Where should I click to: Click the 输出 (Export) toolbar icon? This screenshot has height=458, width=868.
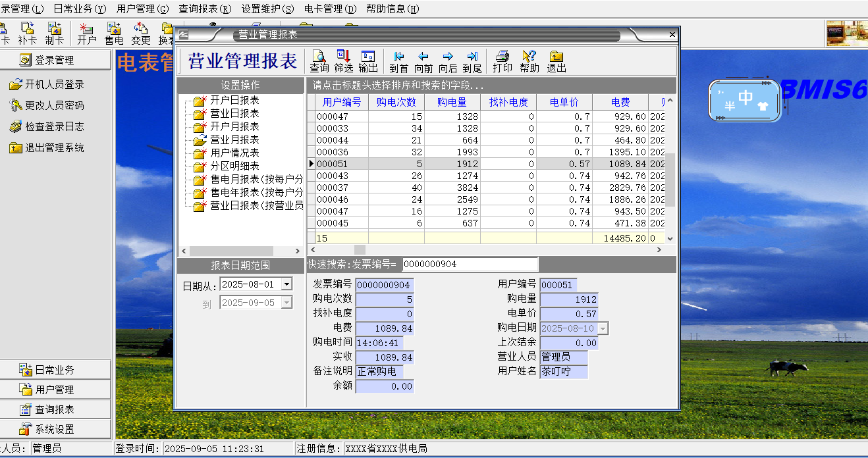point(368,61)
